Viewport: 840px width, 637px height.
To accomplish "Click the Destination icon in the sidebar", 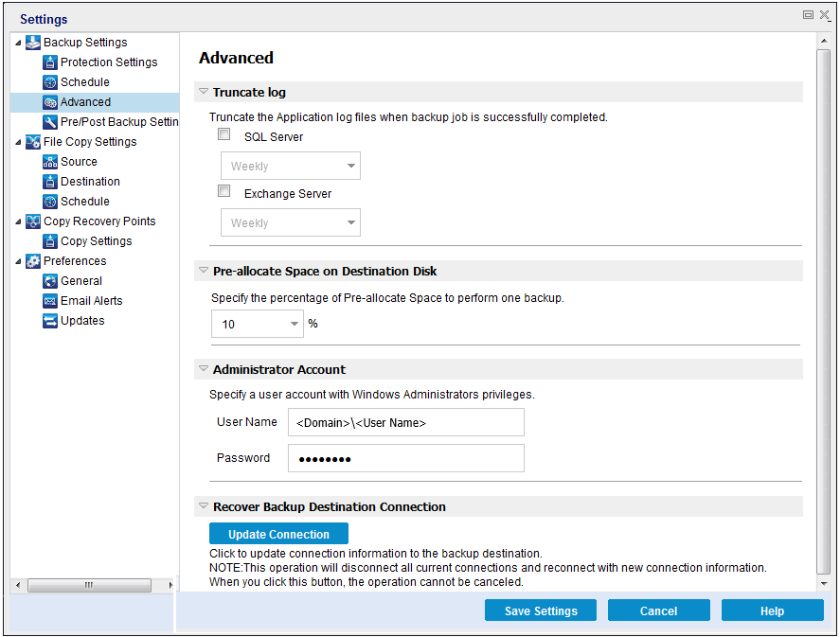I will pos(49,181).
